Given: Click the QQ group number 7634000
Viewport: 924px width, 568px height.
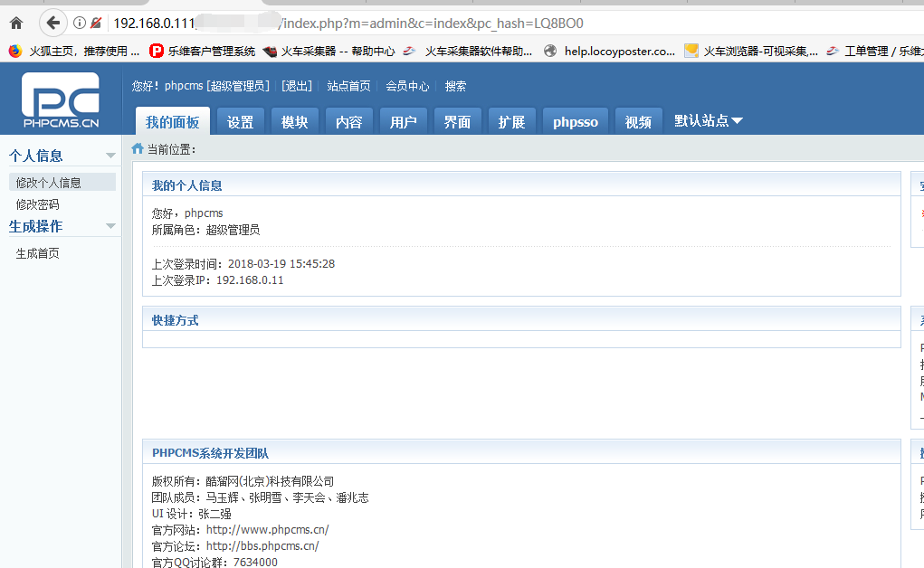Looking at the screenshot, I should coord(255,562).
